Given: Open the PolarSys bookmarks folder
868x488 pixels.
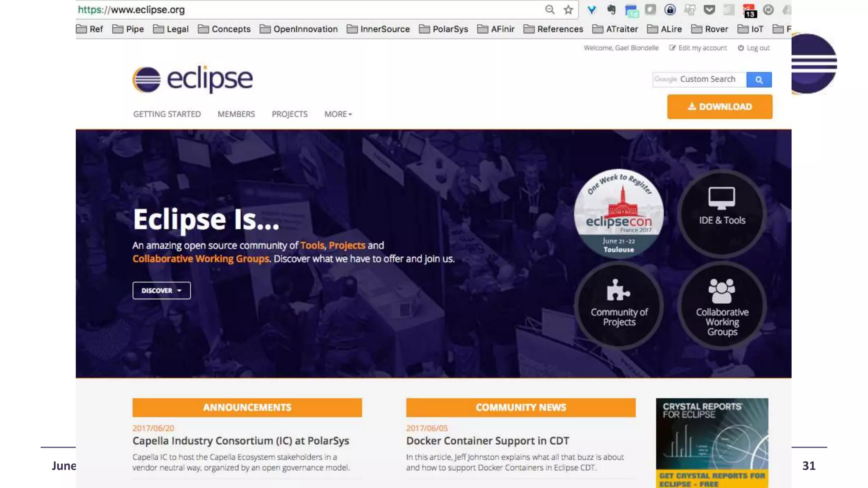Looking at the screenshot, I should pyautogui.click(x=443, y=29).
